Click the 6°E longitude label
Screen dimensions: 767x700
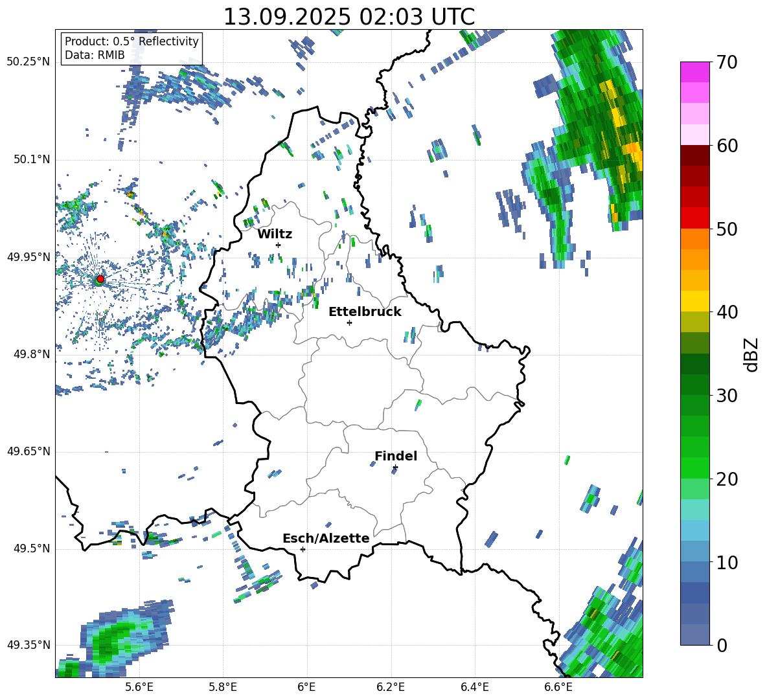(x=306, y=687)
